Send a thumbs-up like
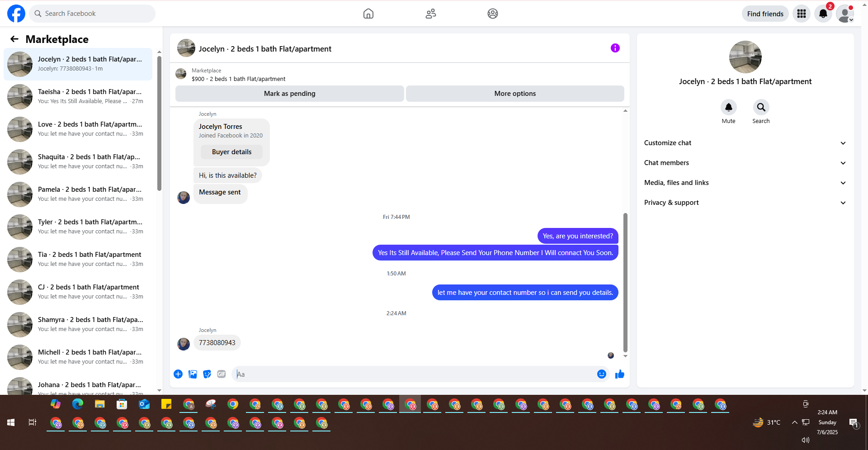 (620, 374)
